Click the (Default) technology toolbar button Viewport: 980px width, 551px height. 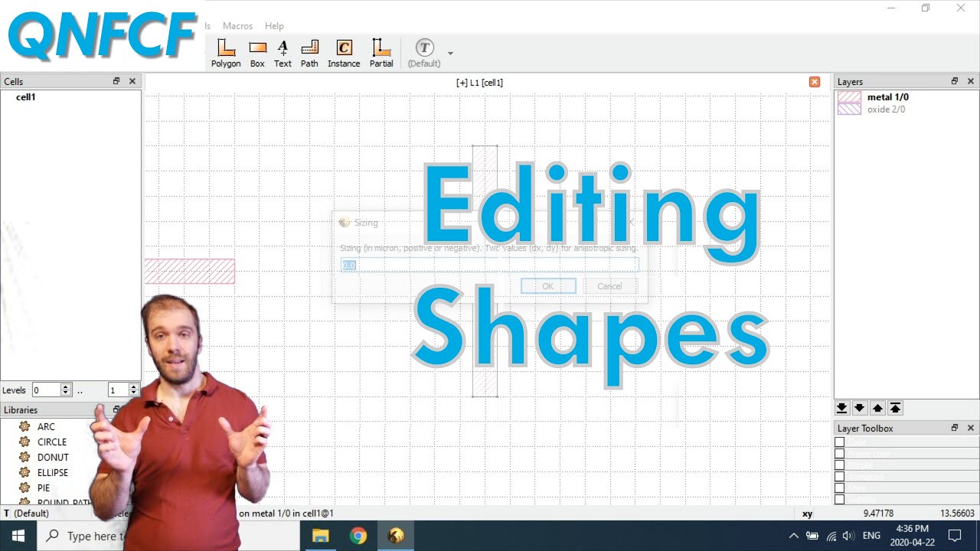pos(424,54)
